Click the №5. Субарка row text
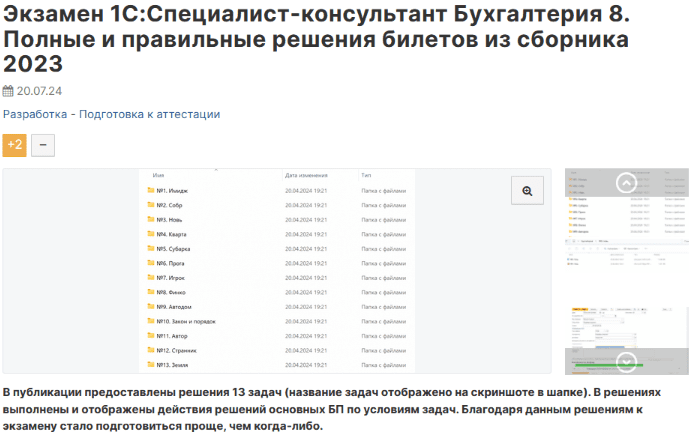Viewport: 692px width, 436px height. (173, 249)
